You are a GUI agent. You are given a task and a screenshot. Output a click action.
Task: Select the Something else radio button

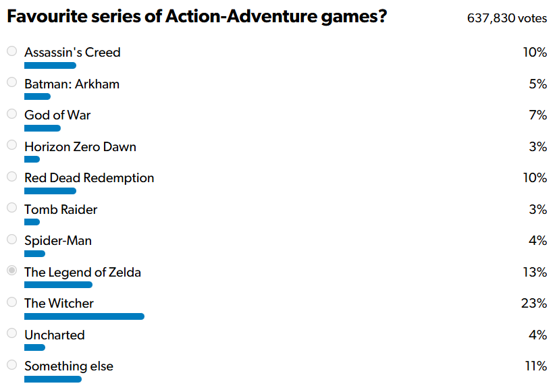click(11, 365)
